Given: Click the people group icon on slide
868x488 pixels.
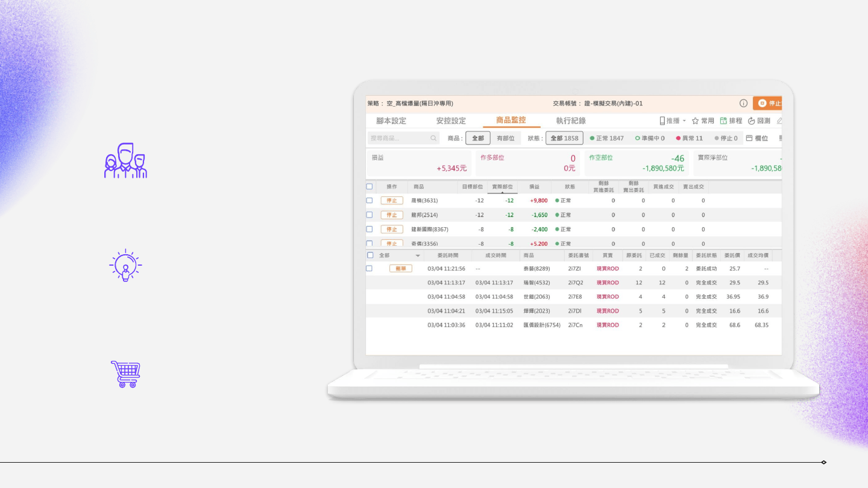Looking at the screenshot, I should pyautogui.click(x=125, y=161).
